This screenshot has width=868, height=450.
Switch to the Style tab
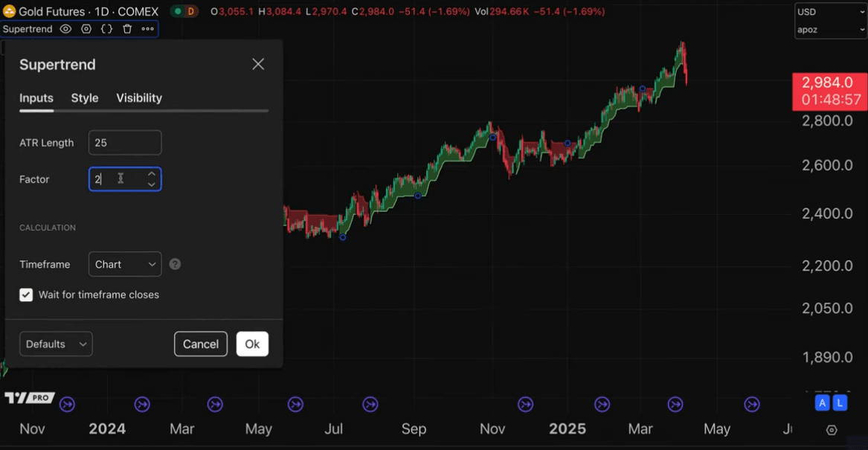(84, 97)
